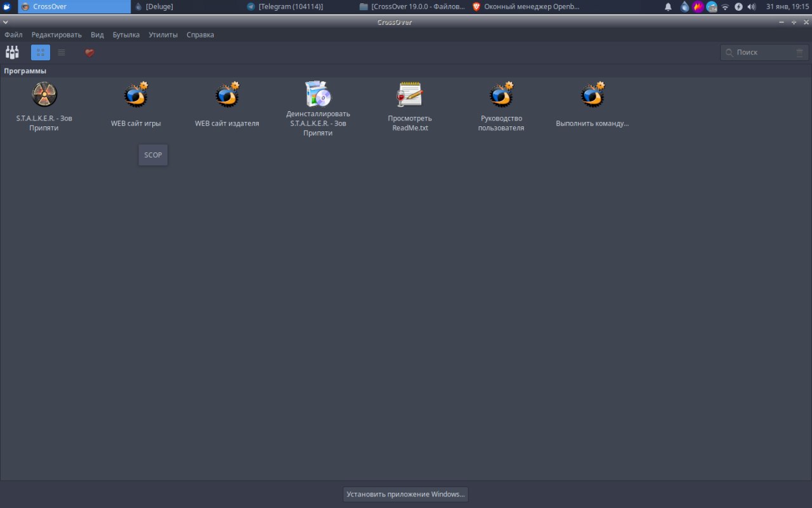Open the Справка menu
Image resolution: width=812 pixels, height=508 pixels.
(x=200, y=35)
